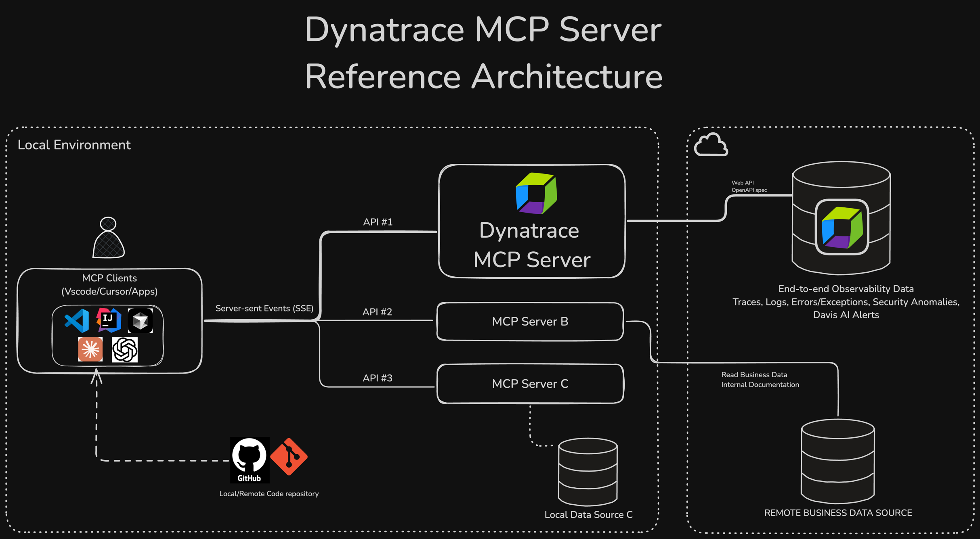Click the Cursor app icon
The width and height of the screenshot is (980, 539).
coord(141,320)
